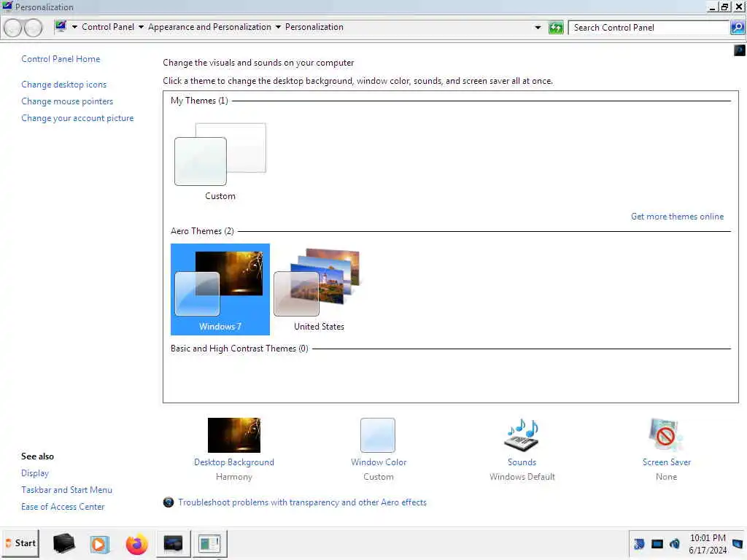Open the dark monitor taskbar icon
The width and height of the screenshot is (747, 560).
point(173,544)
